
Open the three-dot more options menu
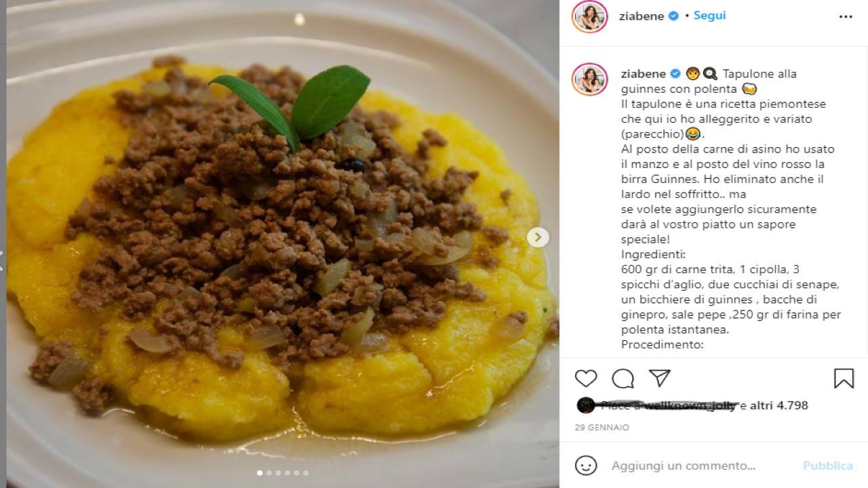[846, 16]
